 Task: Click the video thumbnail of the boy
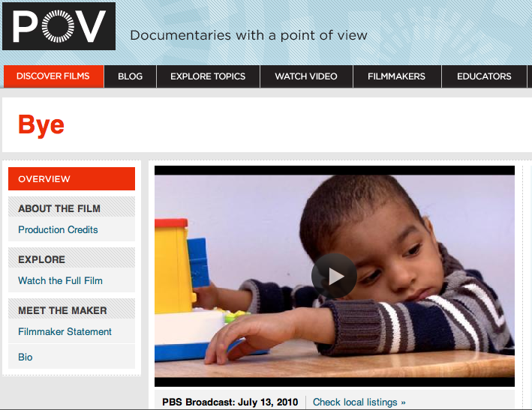335,276
